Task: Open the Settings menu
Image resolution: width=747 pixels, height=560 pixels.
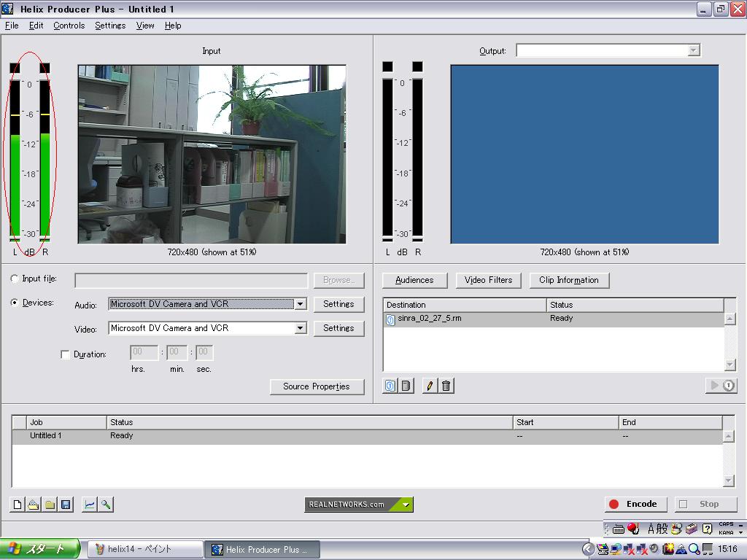Action: pos(110,26)
